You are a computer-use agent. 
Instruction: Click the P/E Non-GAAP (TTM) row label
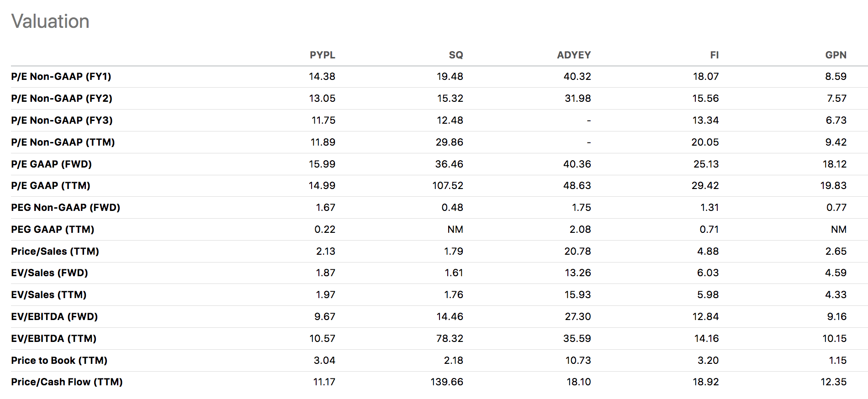click(63, 142)
